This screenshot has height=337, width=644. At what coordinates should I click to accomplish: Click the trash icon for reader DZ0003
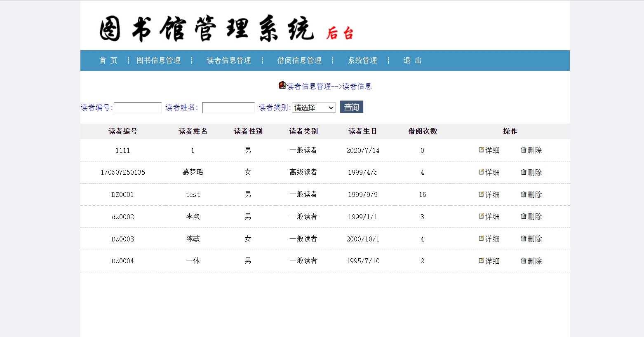point(524,239)
